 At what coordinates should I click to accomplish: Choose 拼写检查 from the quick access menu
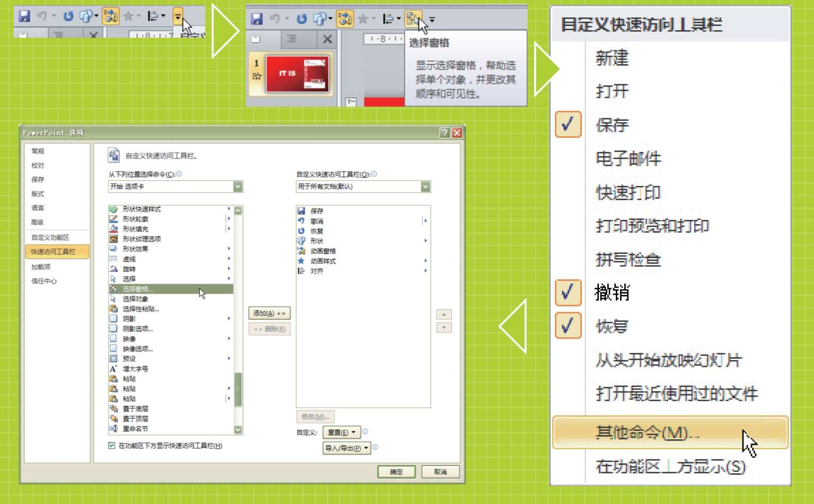coord(629,260)
